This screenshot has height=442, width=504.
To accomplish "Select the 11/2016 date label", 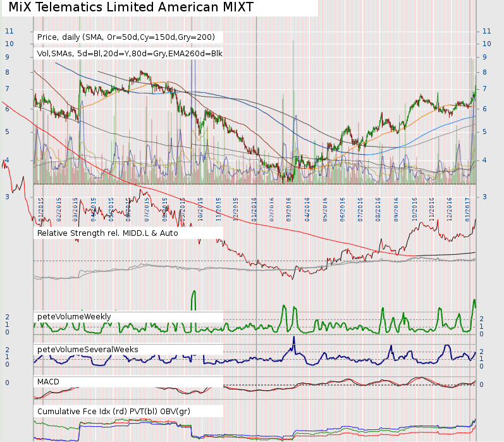I will [x=432, y=209].
